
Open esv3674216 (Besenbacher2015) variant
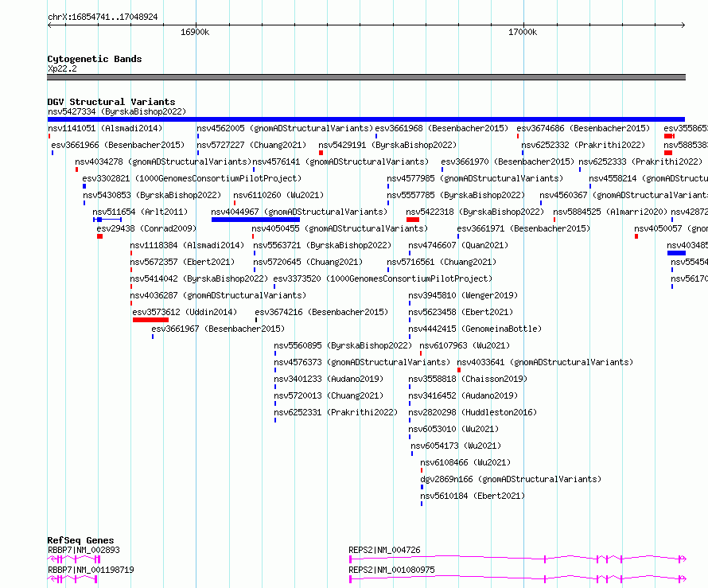pos(321,312)
